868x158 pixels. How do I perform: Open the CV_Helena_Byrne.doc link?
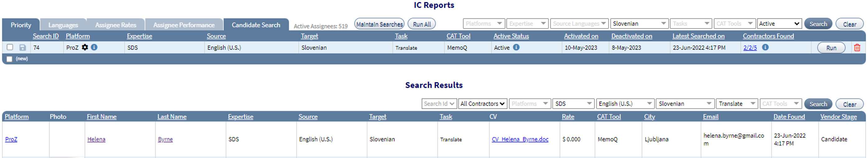pos(520,139)
